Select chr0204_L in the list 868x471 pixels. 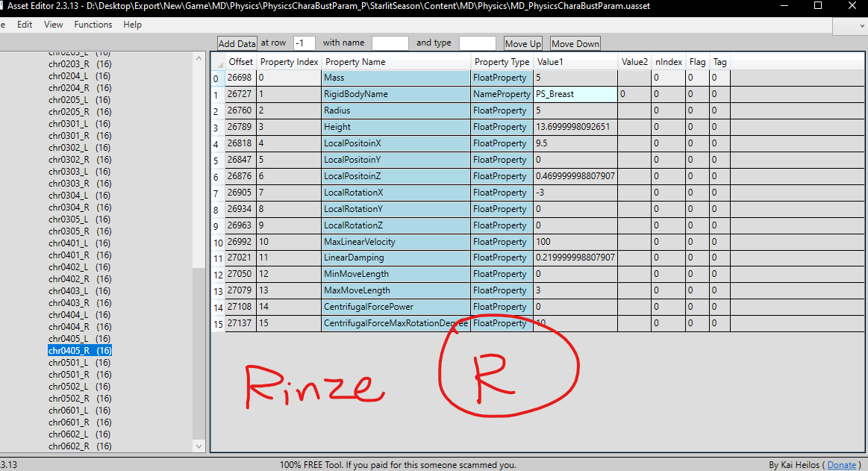[x=80, y=76]
